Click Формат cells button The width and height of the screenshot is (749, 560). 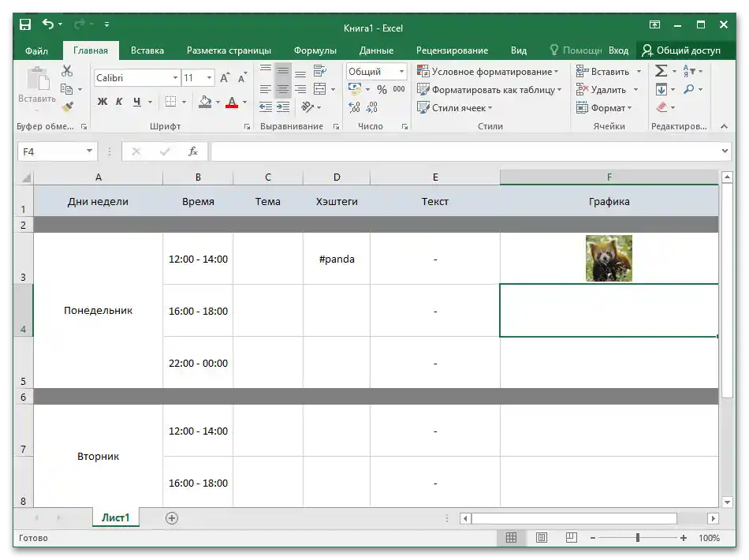[x=604, y=107]
